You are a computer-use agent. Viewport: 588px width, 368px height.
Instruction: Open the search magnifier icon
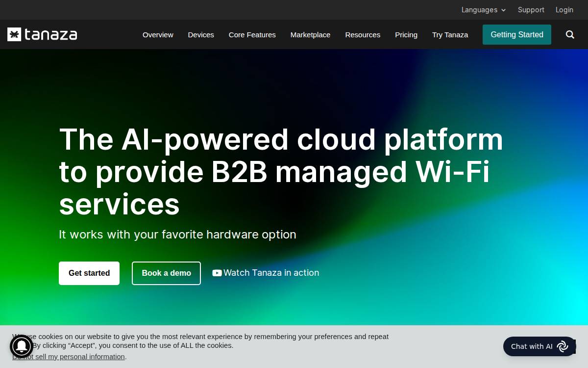point(570,34)
